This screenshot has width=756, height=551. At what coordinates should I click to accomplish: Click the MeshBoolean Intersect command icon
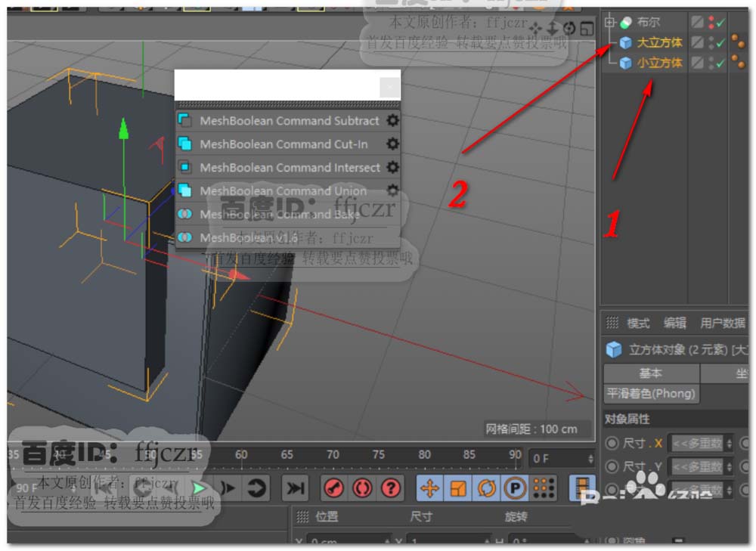(184, 167)
